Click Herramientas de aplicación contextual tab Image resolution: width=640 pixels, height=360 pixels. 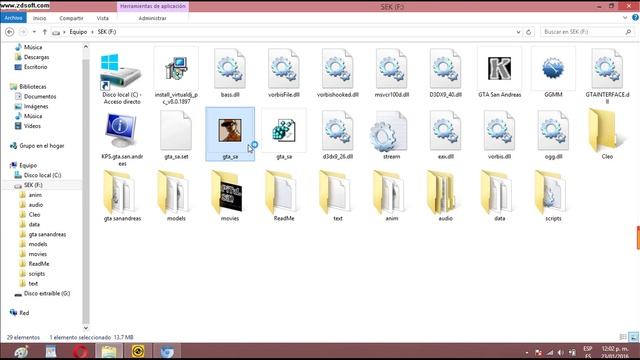[x=153, y=6]
